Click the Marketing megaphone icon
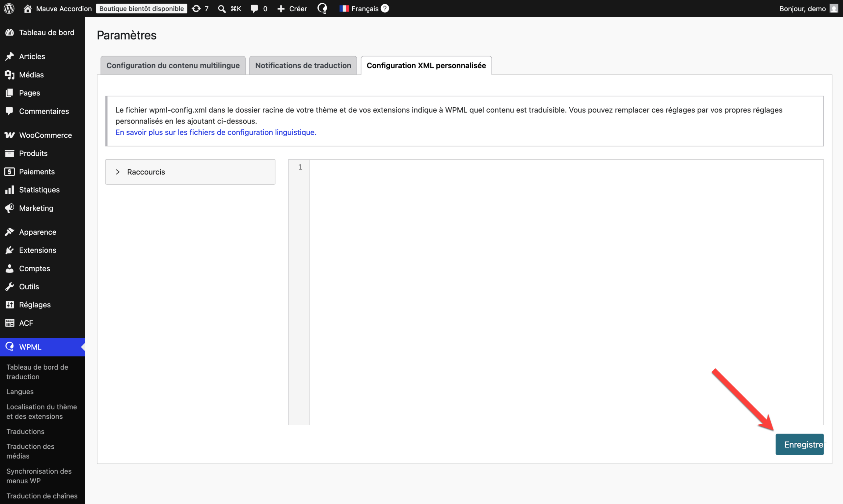843x504 pixels. [x=10, y=208]
